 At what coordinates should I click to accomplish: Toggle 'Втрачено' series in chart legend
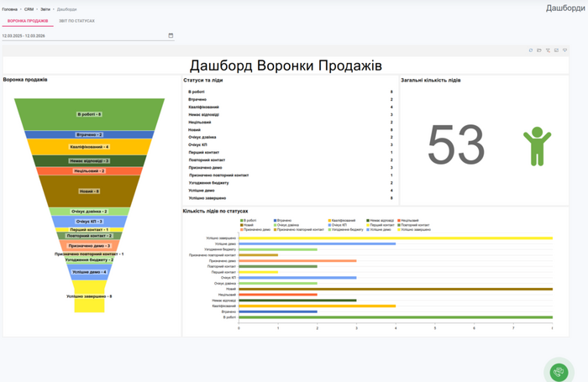(284, 220)
